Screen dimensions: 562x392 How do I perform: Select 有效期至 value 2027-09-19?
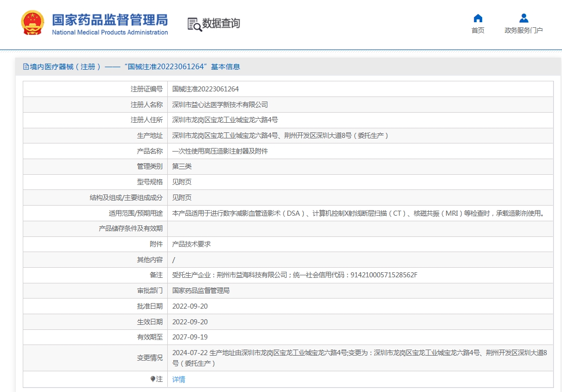click(x=190, y=337)
